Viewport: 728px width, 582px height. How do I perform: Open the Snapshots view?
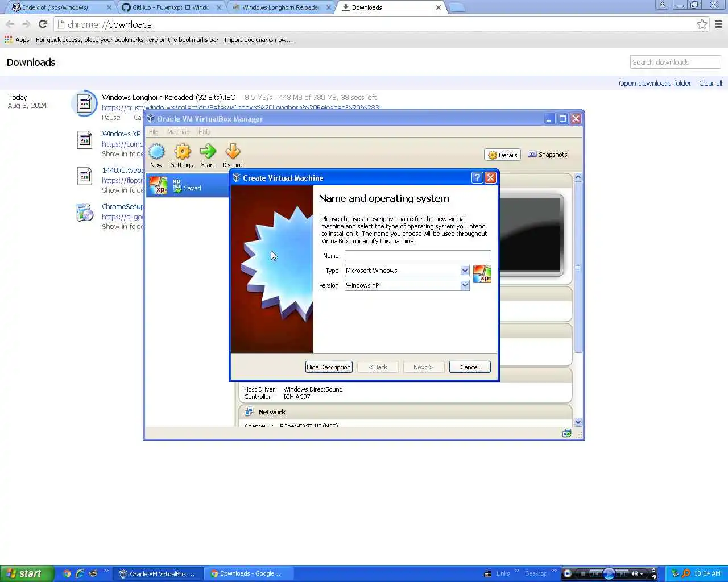pos(547,155)
